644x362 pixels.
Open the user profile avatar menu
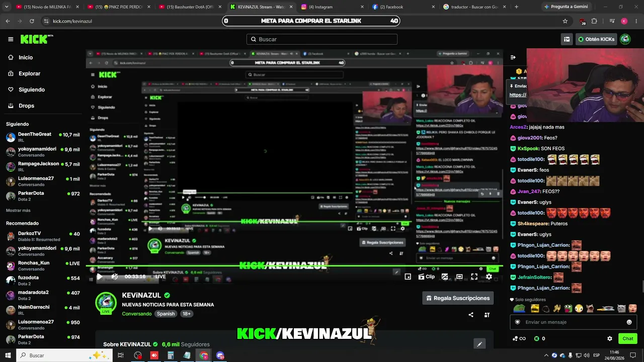pyautogui.click(x=625, y=39)
